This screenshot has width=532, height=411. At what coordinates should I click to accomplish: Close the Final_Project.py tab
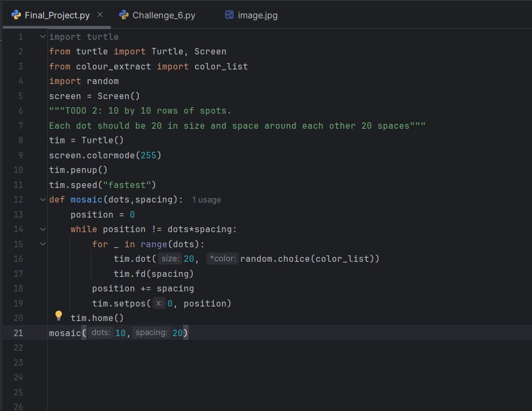click(100, 15)
